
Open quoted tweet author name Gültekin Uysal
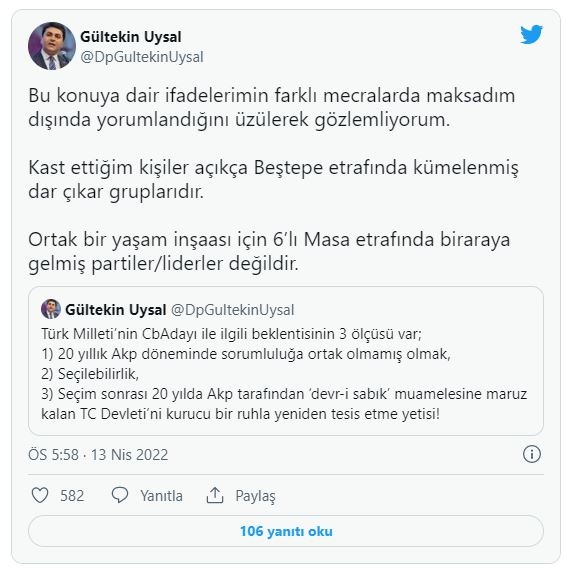point(116,310)
